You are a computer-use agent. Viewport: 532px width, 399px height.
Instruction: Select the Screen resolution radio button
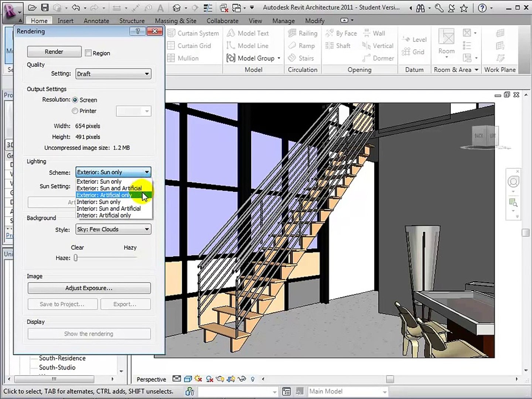point(75,100)
